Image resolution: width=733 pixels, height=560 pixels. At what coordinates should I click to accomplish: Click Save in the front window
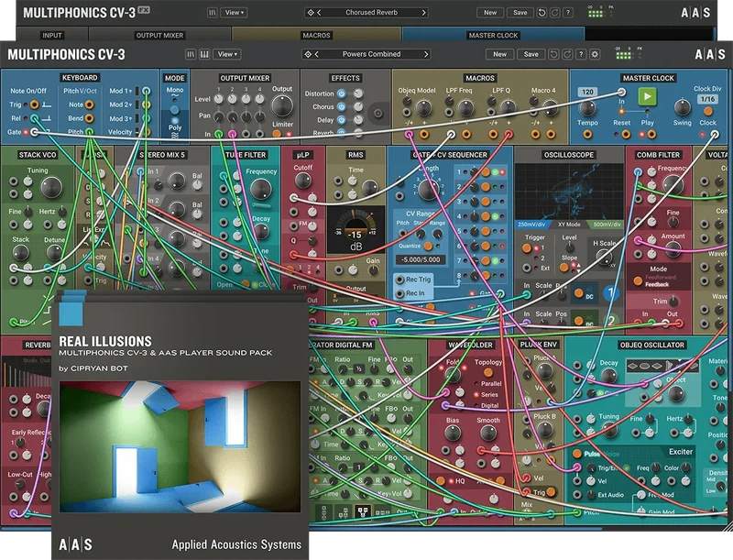pos(531,54)
